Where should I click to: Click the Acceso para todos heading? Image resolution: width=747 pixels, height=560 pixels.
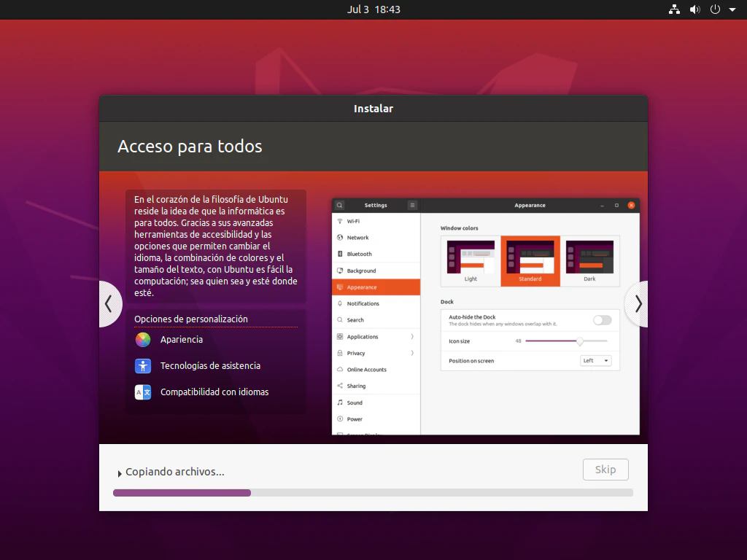tap(190, 147)
